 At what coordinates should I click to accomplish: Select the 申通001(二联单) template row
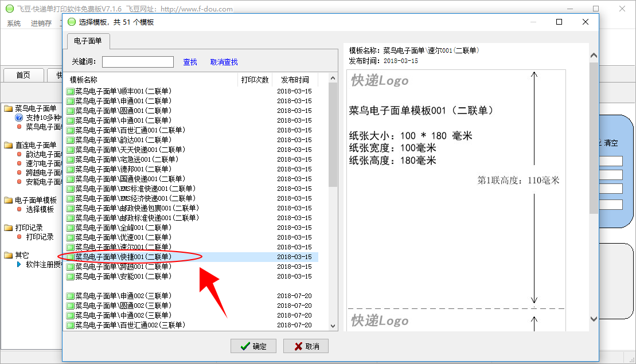(x=192, y=101)
